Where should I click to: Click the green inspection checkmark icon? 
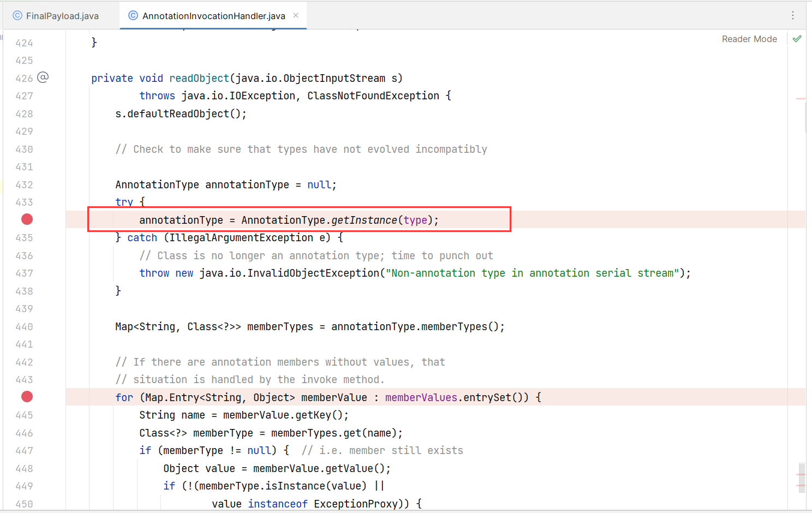(797, 39)
